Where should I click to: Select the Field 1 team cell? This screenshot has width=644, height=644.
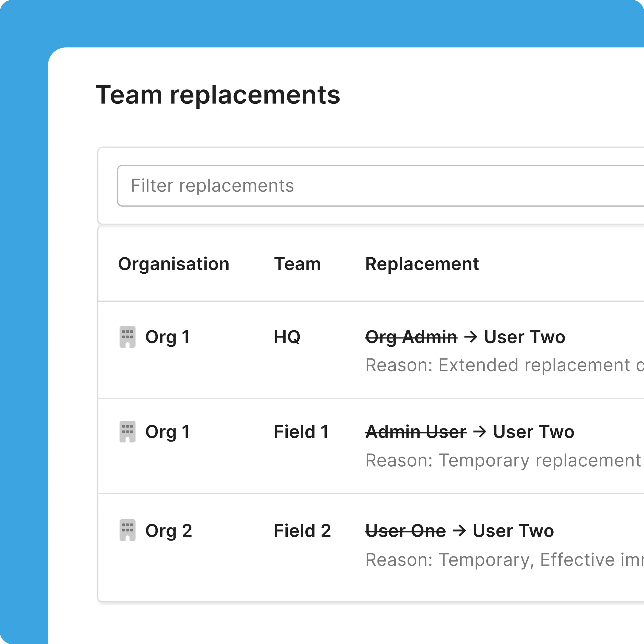[301, 432]
